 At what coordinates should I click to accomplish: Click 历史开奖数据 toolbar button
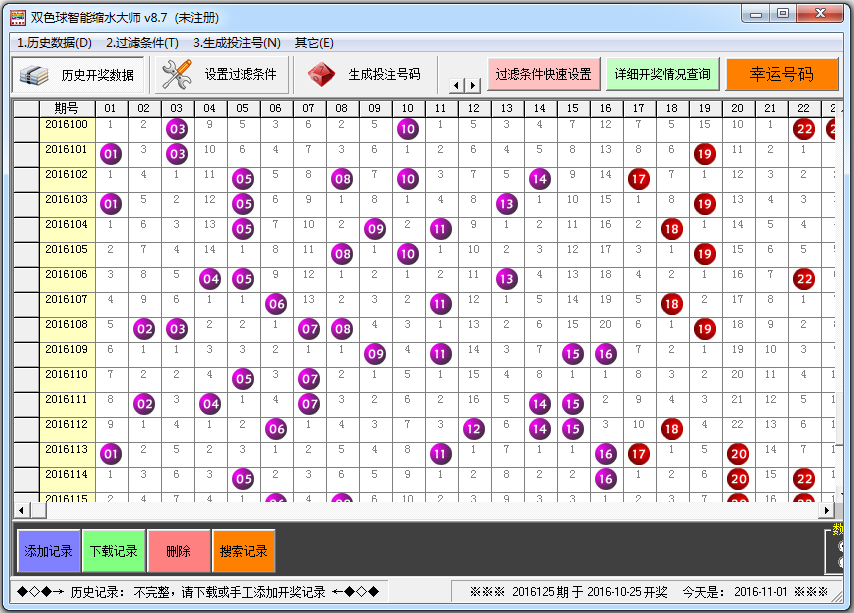pyautogui.click(x=78, y=75)
